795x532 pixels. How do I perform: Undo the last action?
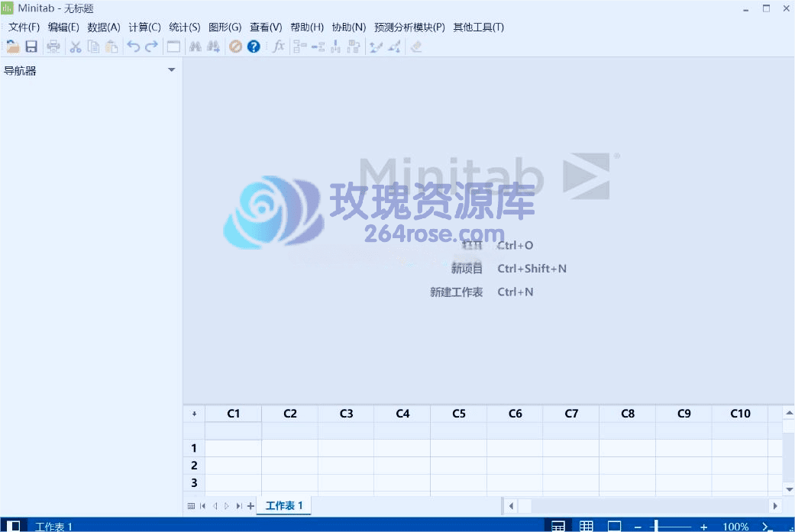point(134,47)
